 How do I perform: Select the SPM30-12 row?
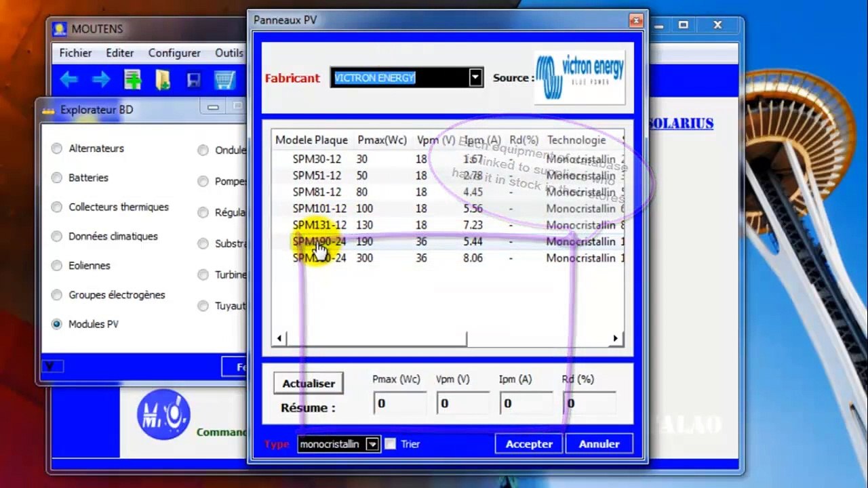(448, 159)
